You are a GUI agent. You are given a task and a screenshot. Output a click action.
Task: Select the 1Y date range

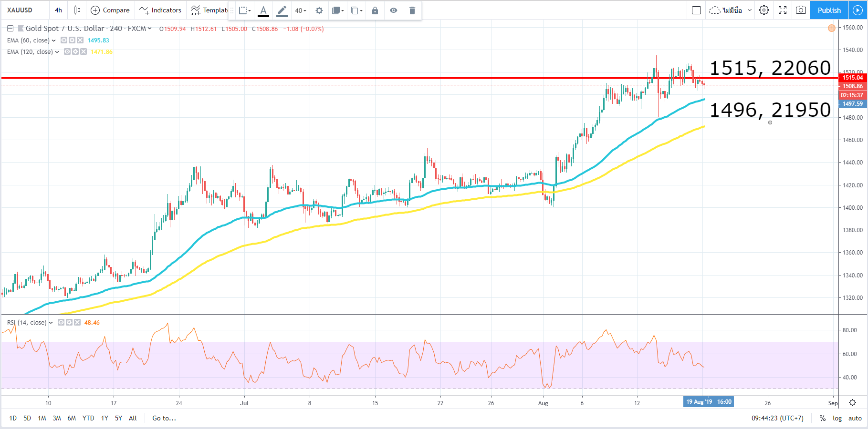coord(105,418)
